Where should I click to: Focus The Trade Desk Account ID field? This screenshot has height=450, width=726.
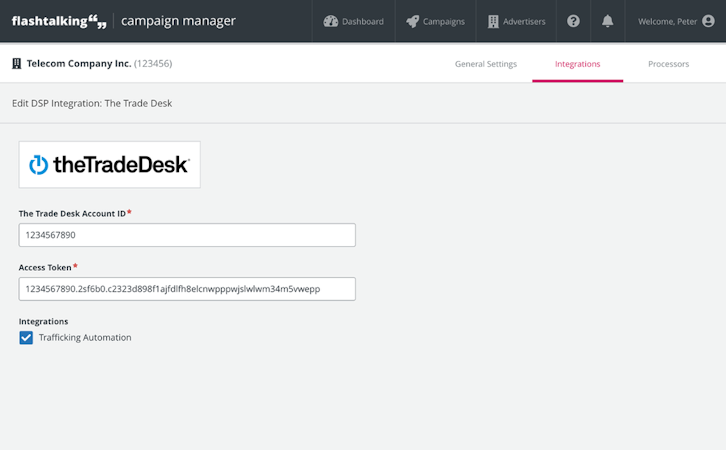pyautogui.click(x=187, y=235)
